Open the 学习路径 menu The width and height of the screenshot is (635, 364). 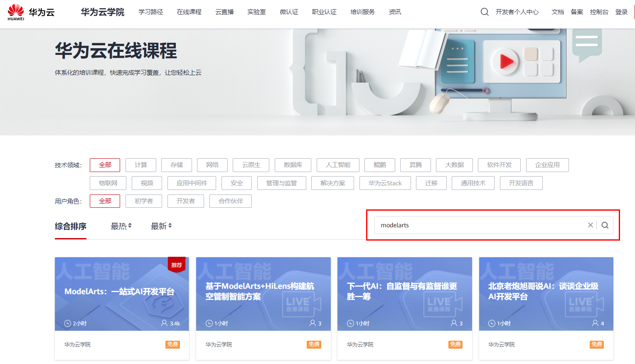[x=151, y=12]
